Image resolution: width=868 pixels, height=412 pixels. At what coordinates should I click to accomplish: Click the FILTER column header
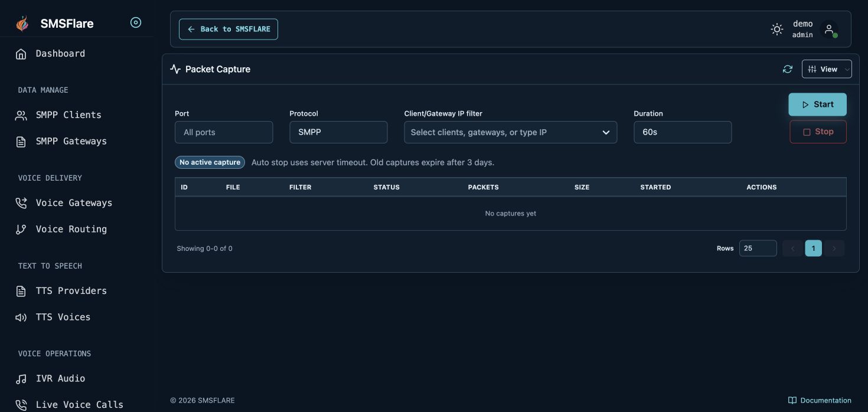[x=300, y=187]
